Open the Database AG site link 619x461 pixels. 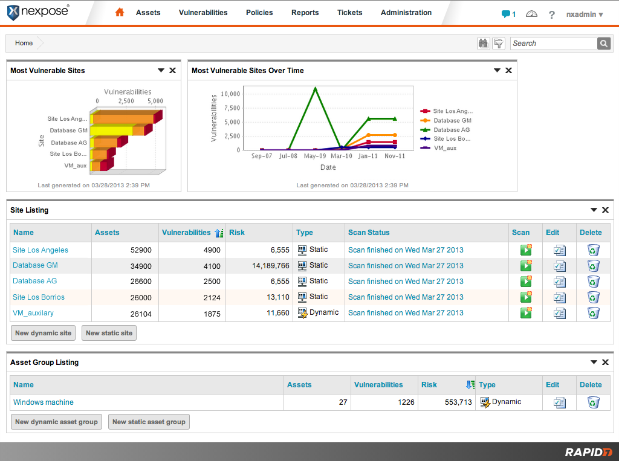tap(34, 281)
